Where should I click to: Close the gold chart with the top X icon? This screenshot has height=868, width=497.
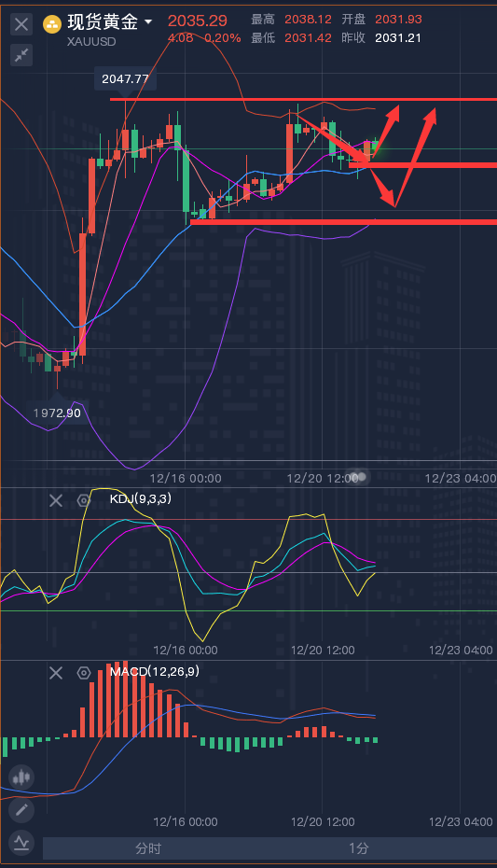[21, 24]
